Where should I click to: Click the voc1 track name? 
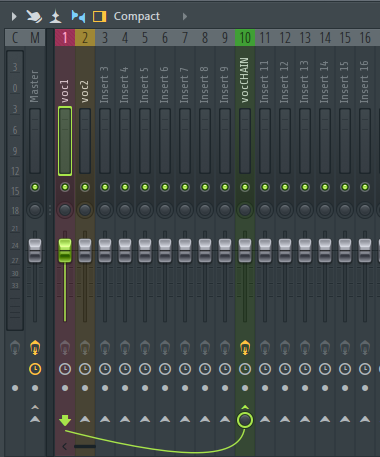click(65, 91)
